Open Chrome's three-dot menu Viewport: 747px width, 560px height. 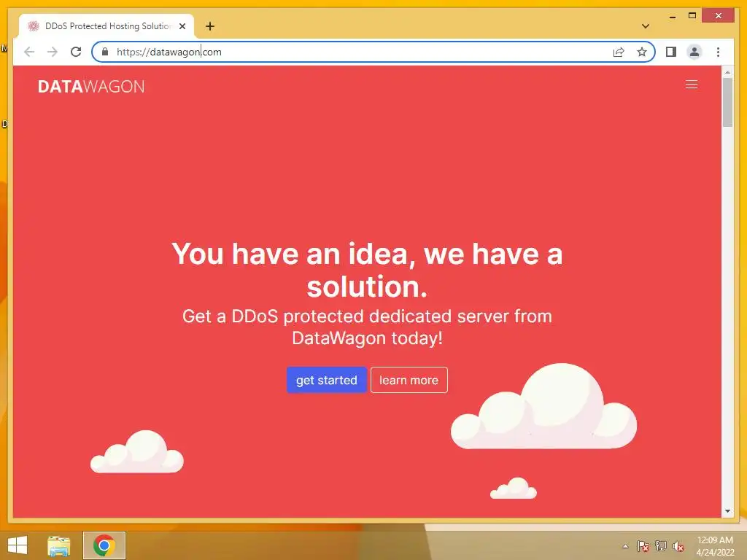pos(718,52)
